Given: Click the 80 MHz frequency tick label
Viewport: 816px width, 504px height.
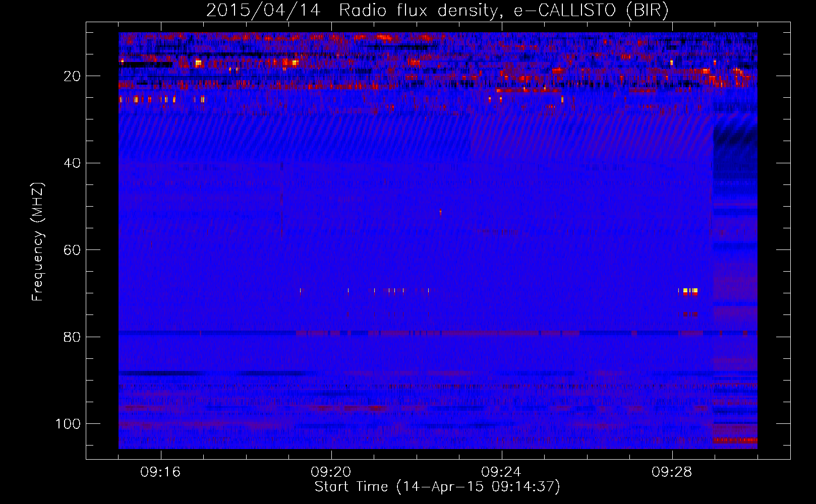Looking at the screenshot, I should tap(73, 337).
